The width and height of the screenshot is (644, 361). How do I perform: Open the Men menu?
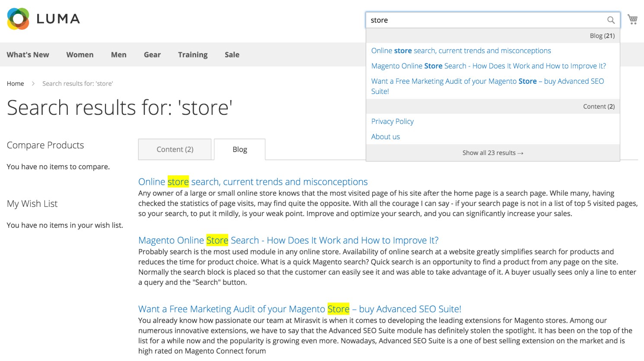tap(118, 55)
